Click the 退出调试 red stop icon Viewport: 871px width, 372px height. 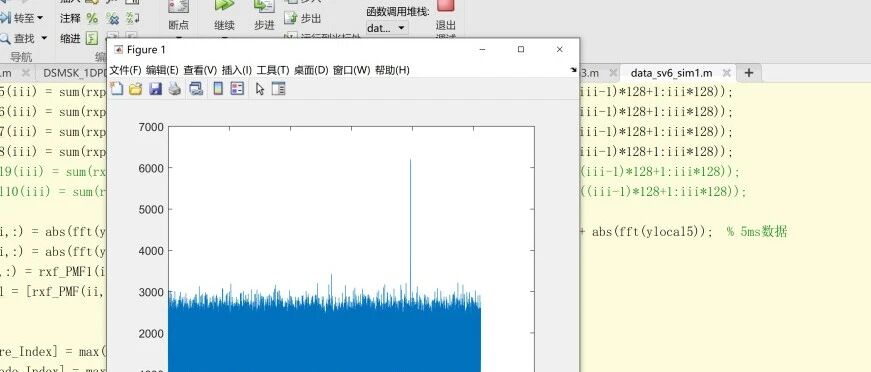tap(445, 6)
